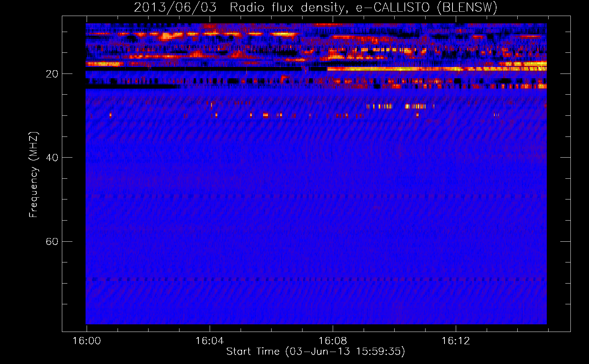Click the "16:04" time tick label
Viewport: 589px width, 364px height.
click(x=210, y=341)
